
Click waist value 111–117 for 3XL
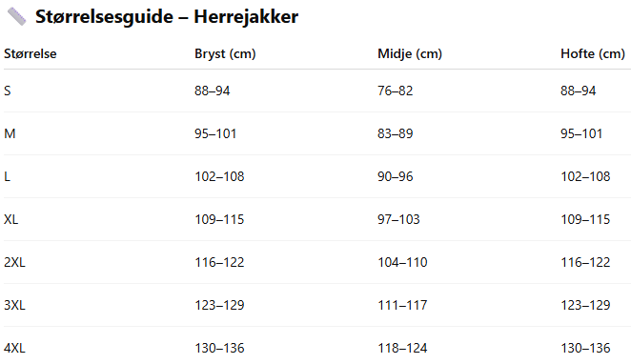tap(402, 305)
